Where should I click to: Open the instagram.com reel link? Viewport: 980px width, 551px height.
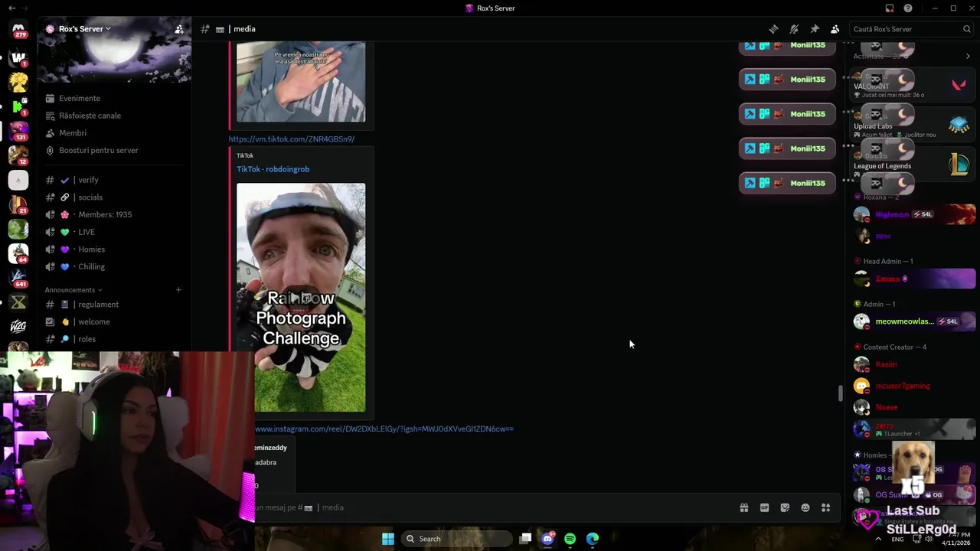[x=384, y=429]
